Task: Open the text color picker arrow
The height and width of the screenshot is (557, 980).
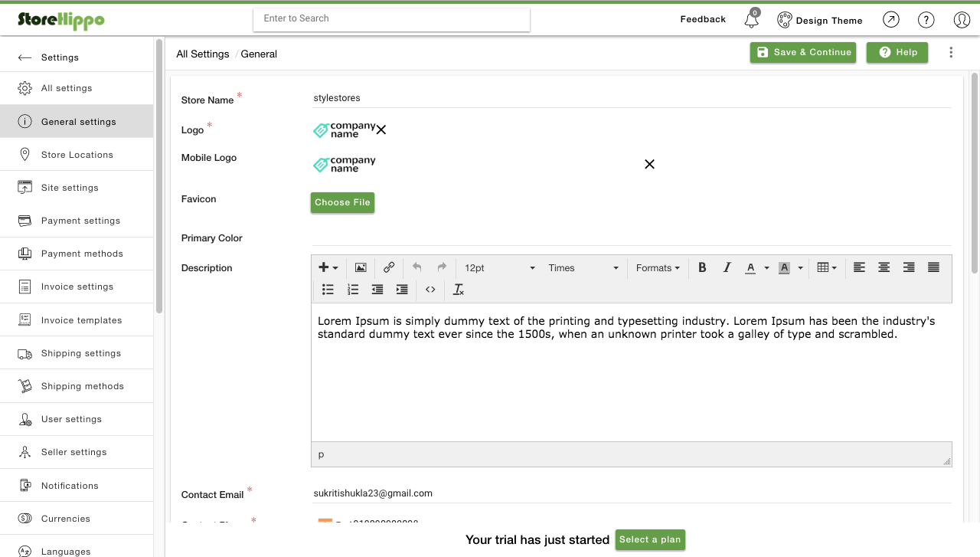Action: pyautogui.click(x=766, y=267)
